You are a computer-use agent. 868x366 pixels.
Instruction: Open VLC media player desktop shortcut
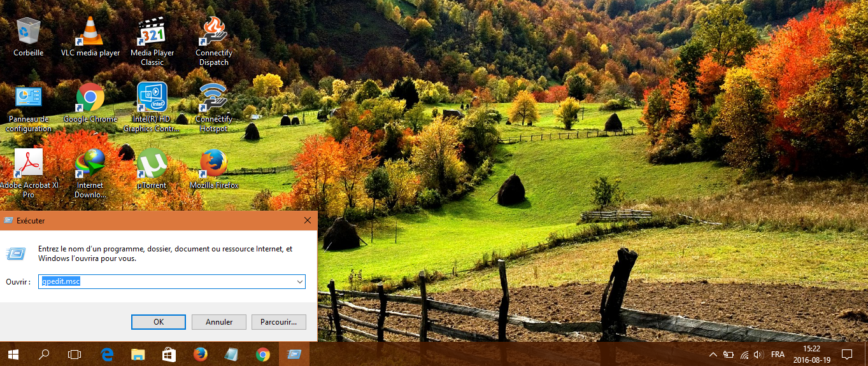pyautogui.click(x=90, y=36)
